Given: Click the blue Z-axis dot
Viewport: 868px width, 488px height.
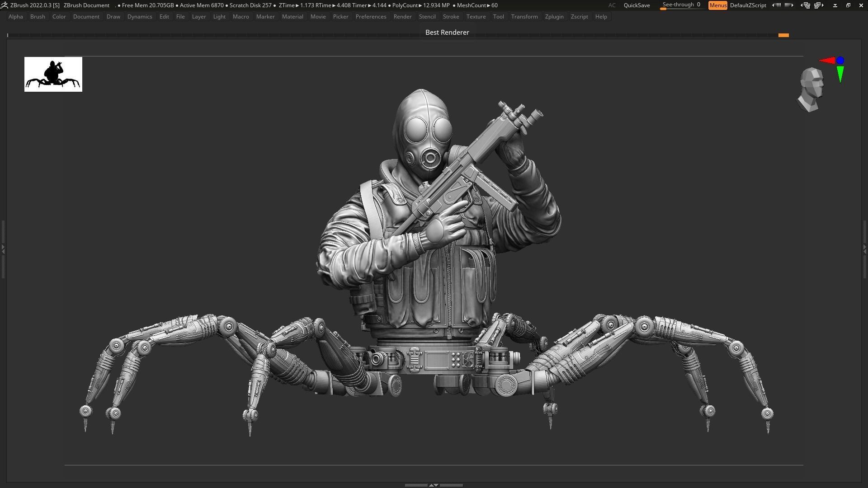Looking at the screenshot, I should click(840, 60).
